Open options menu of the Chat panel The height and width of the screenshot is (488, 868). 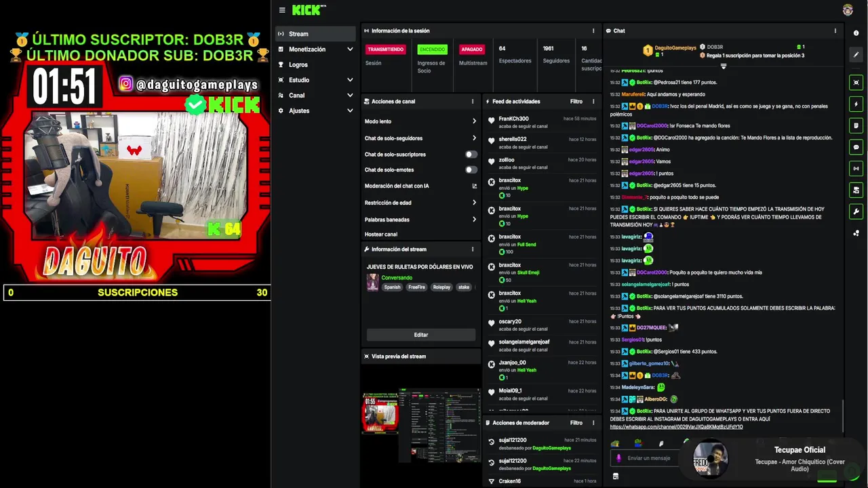coord(835,30)
